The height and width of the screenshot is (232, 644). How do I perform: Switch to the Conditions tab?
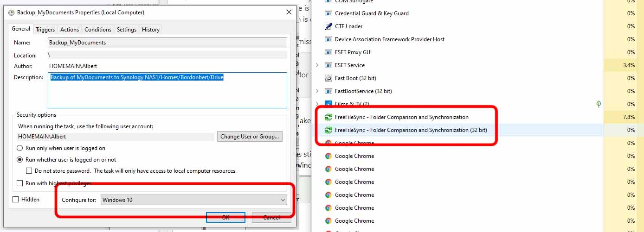(98, 30)
